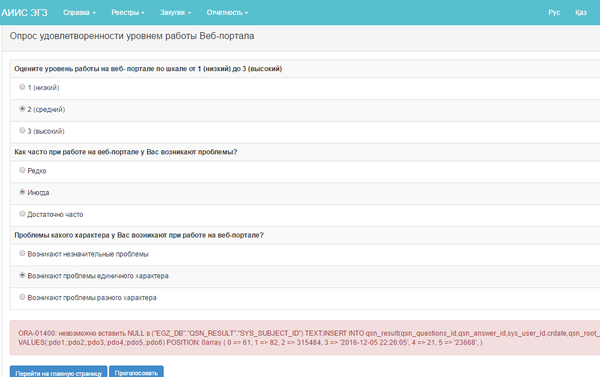Screen dimensions: 600x377
Task: Click the survey title heading
Action: (x=132, y=36)
